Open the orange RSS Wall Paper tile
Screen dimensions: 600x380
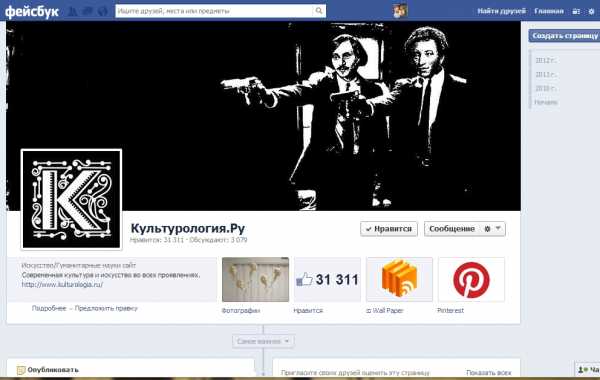pos(399,279)
